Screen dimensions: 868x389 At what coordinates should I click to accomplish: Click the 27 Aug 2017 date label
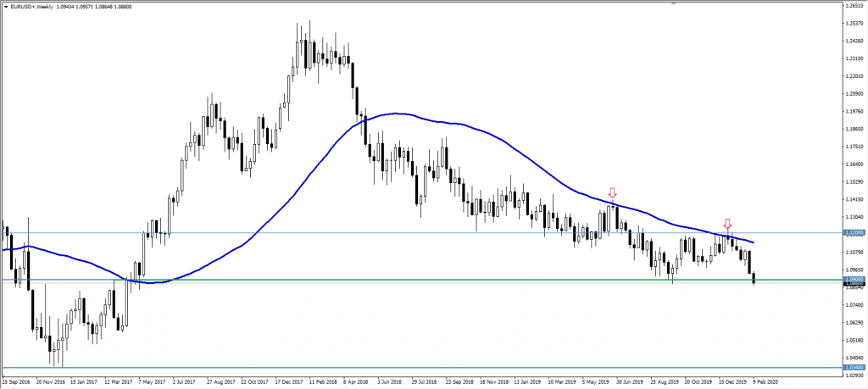tap(221, 382)
